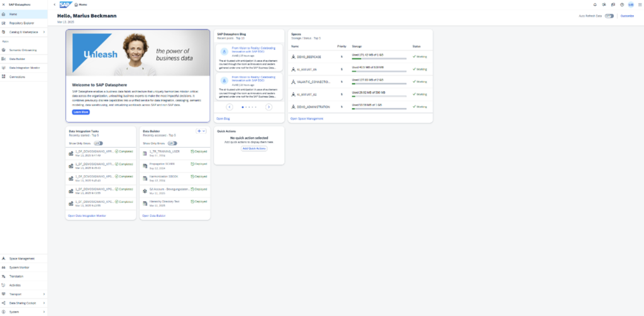Click the Repository Explorer sidebar icon
This screenshot has width=644, height=316.
4,23
